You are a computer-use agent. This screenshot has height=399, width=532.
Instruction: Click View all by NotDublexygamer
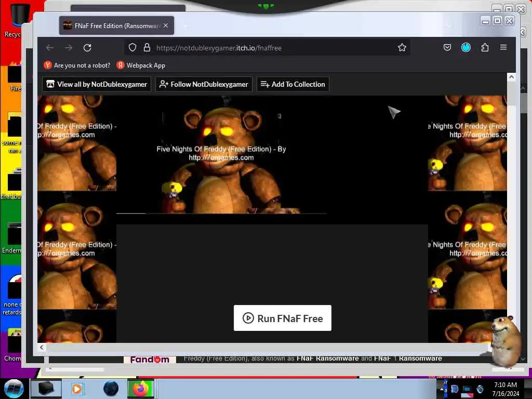(97, 84)
